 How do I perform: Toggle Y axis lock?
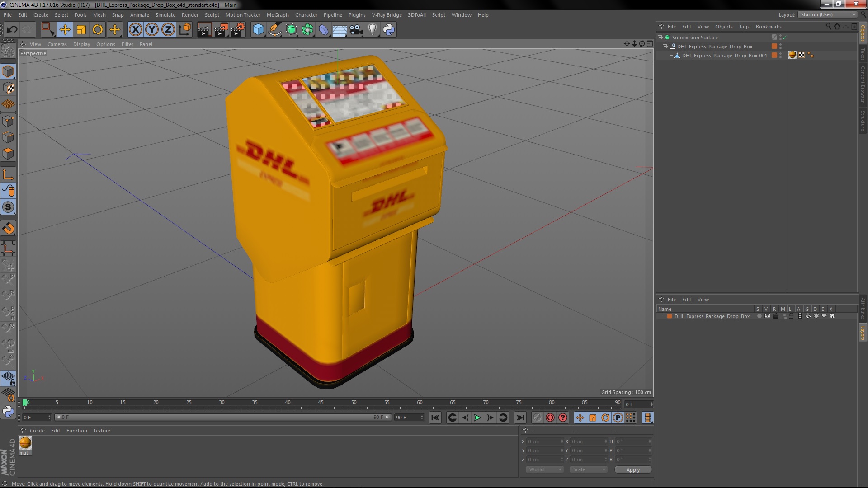[152, 30]
